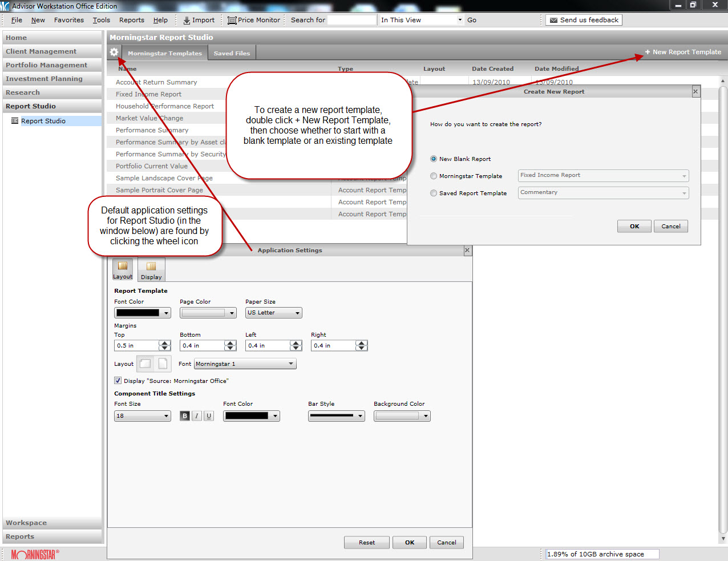Open the Tools menu
Viewport: 728px width, 561px height.
point(102,20)
